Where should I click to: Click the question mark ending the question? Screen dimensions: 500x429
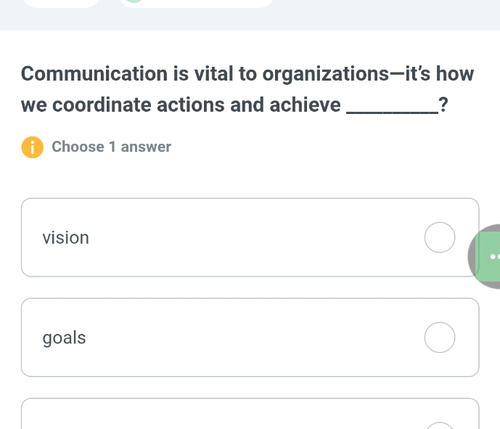tap(443, 105)
